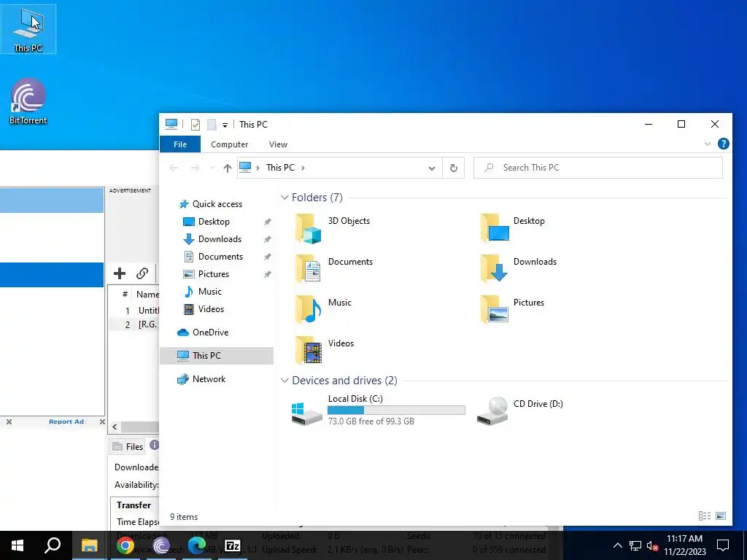Open Google Chrome from taskbar
This screenshot has height=560, width=747.
coord(125,545)
